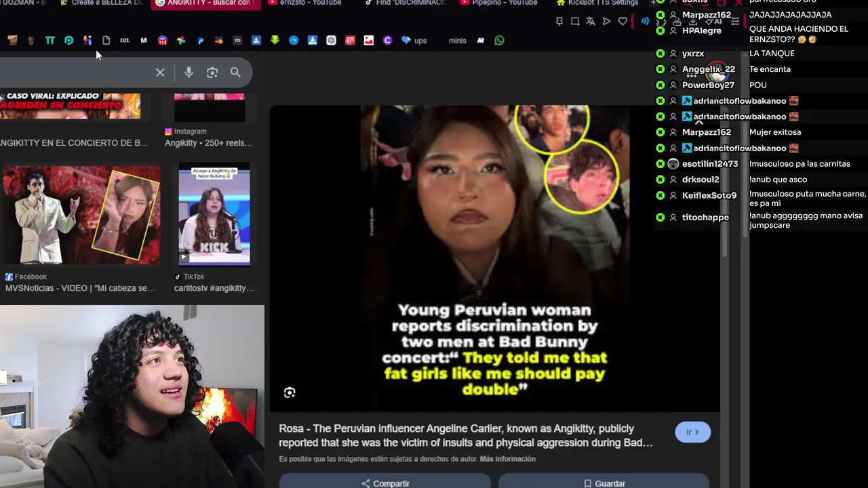The image size is (868, 488).
Task: Open the Rosa article title link
Action: (x=466, y=436)
